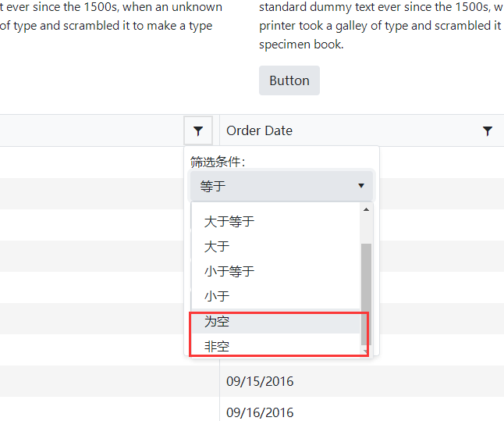Select the 09/15/2016 date cell

(260, 381)
